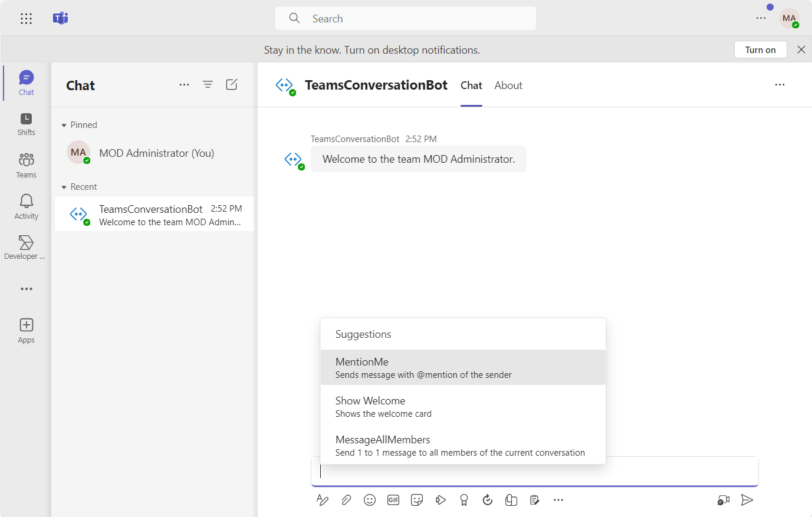Switch to the About tab
The image size is (812, 517).
click(x=508, y=85)
